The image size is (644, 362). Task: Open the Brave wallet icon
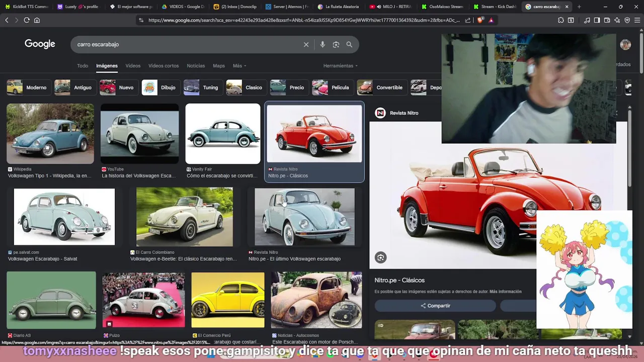(x=607, y=20)
